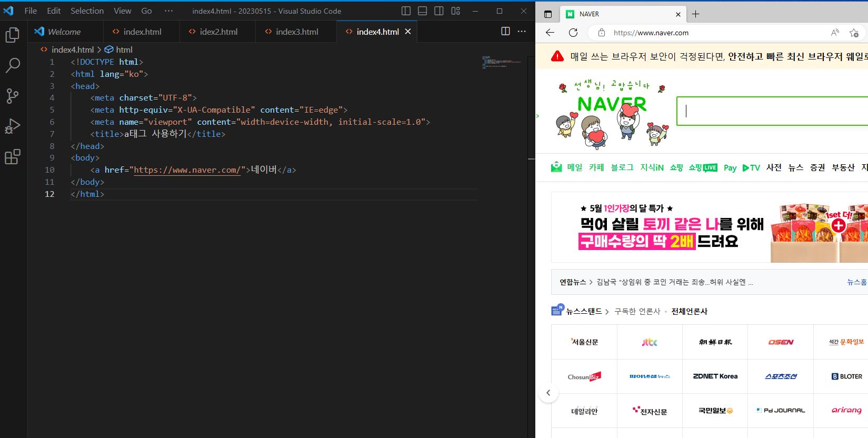Open the Explorer view in VS Code
The width and height of the screenshot is (868, 438).
tap(13, 35)
